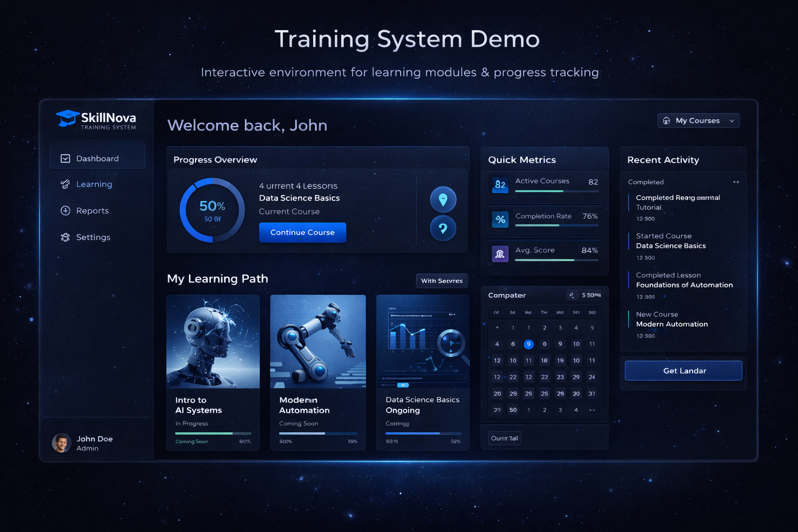The width and height of the screenshot is (798, 532).
Task: Click the Progress Overview heading
Action: (x=215, y=159)
